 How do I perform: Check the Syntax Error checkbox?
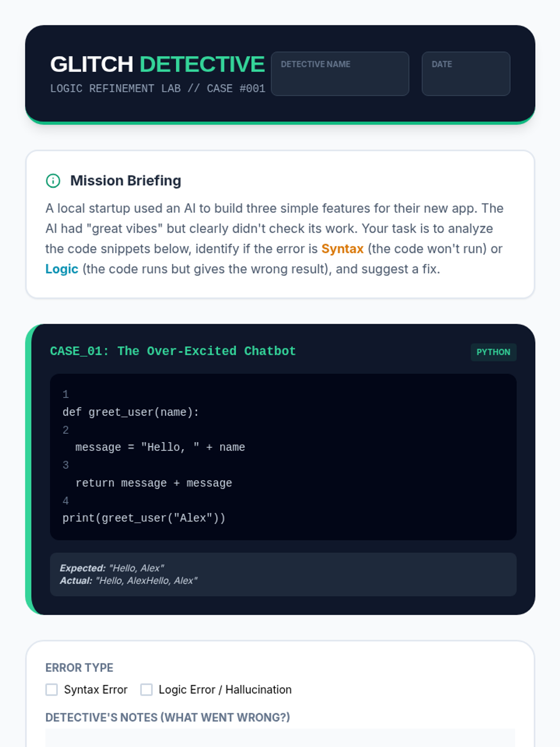(x=52, y=690)
